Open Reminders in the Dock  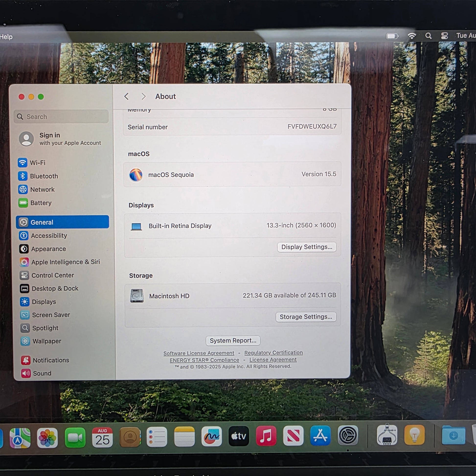click(x=157, y=437)
